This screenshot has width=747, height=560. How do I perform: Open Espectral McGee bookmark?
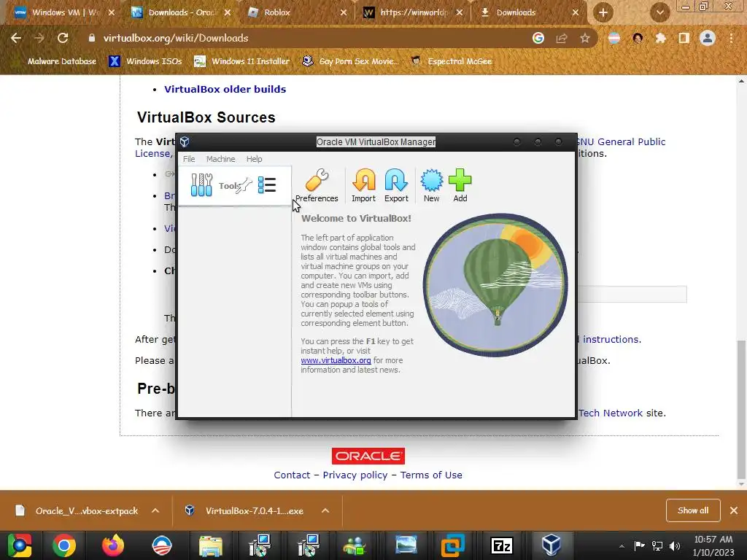[x=451, y=61]
